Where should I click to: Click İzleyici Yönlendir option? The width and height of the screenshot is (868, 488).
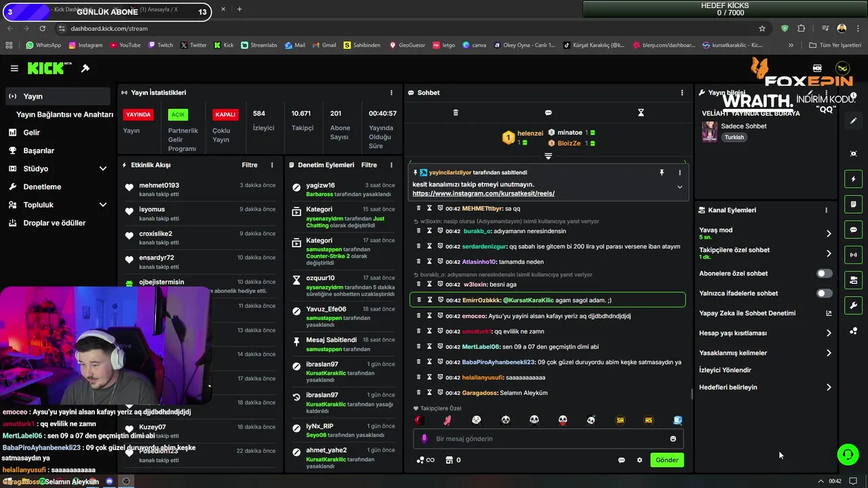(x=725, y=370)
